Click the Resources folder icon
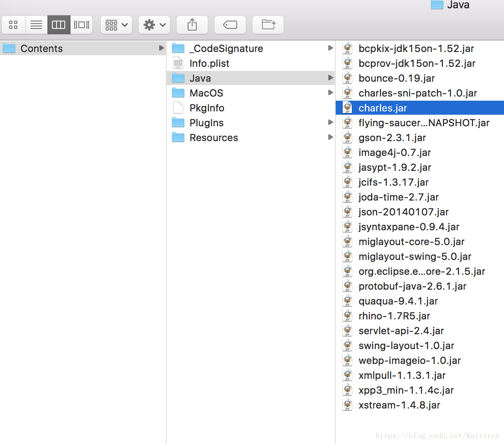The image size is (504, 444). point(178,137)
